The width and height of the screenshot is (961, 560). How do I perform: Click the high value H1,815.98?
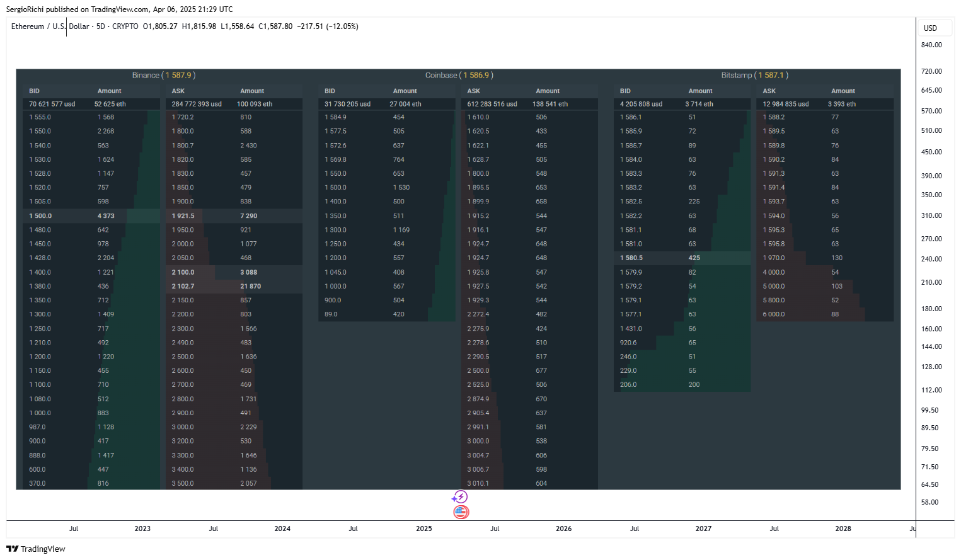coord(199,26)
